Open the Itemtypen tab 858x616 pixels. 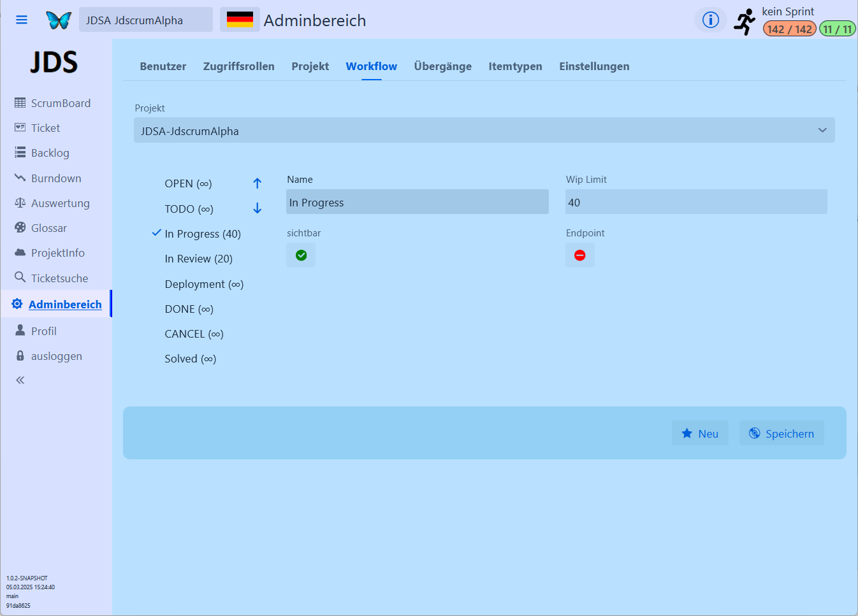[x=516, y=66]
